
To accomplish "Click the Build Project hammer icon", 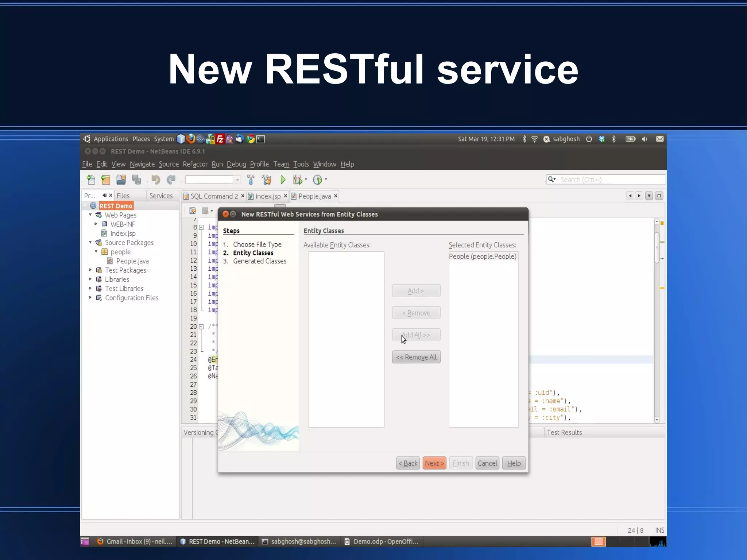I will coord(251,179).
